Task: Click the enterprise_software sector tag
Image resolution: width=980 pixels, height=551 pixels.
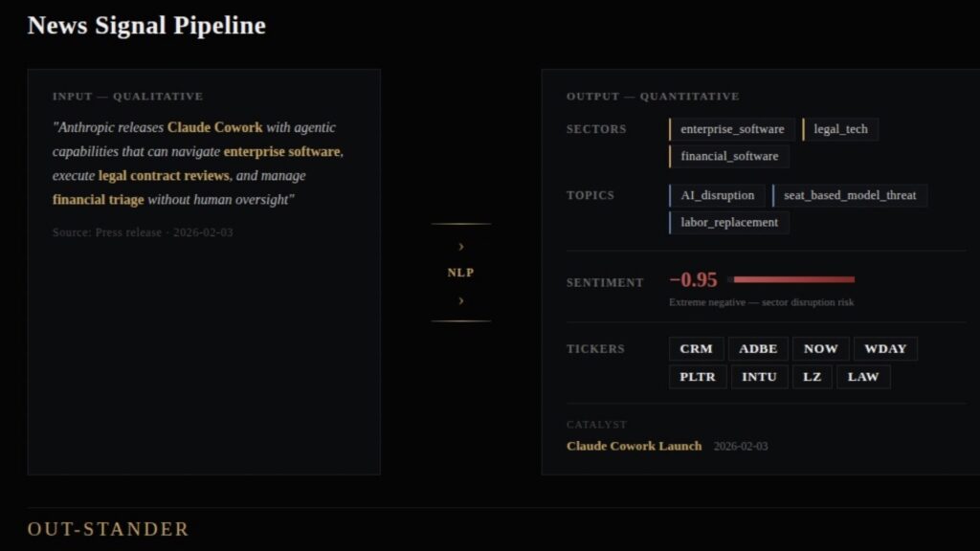Action: [732, 129]
